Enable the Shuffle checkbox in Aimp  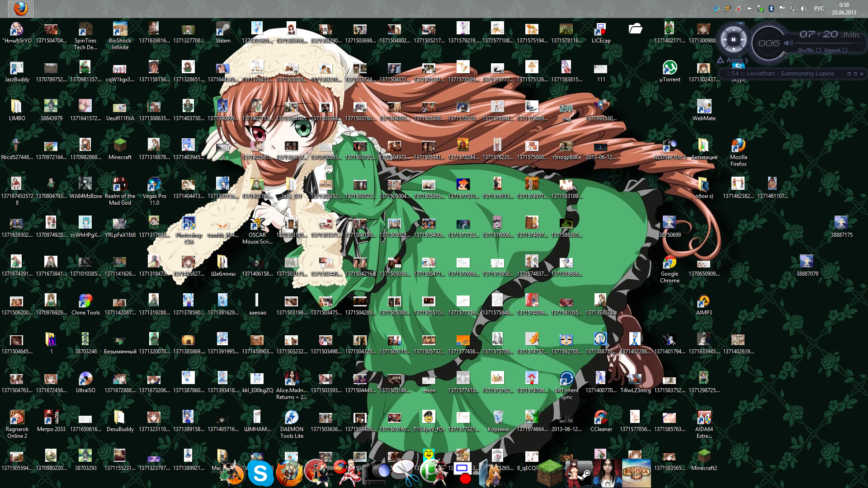click(818, 50)
